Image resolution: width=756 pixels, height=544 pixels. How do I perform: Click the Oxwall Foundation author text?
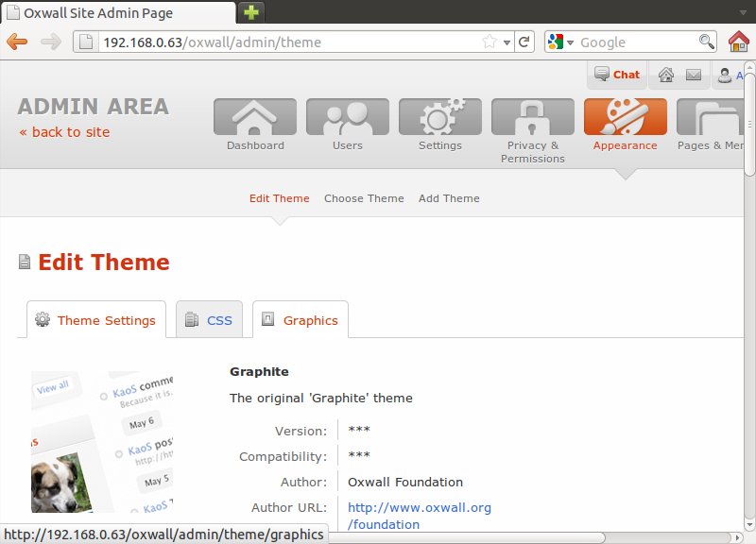click(x=405, y=482)
